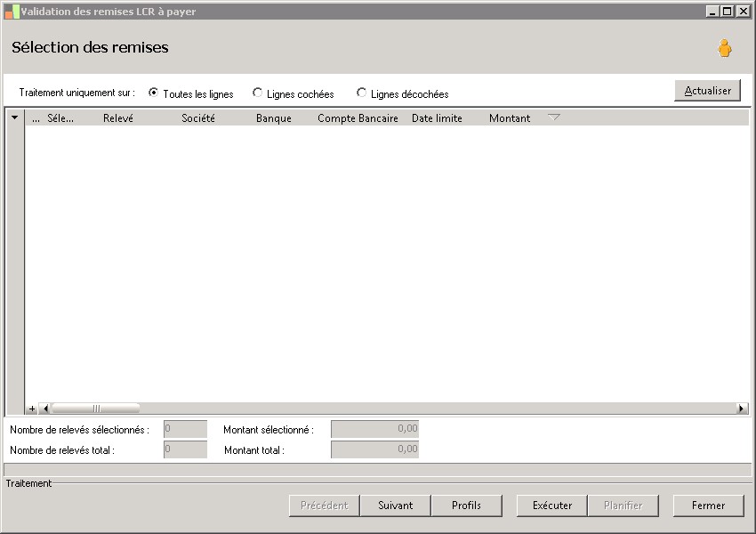
Task: Click the right scroll arrow of grid
Action: 742,409
